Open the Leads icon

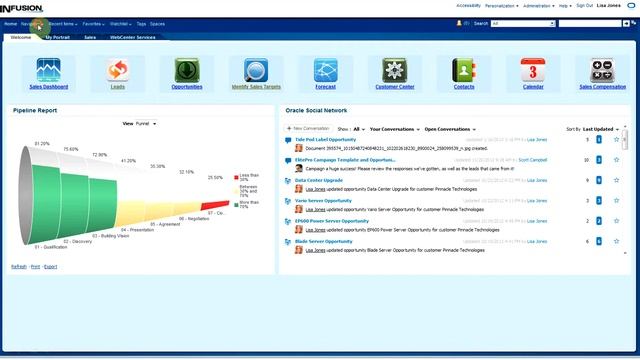(x=118, y=70)
